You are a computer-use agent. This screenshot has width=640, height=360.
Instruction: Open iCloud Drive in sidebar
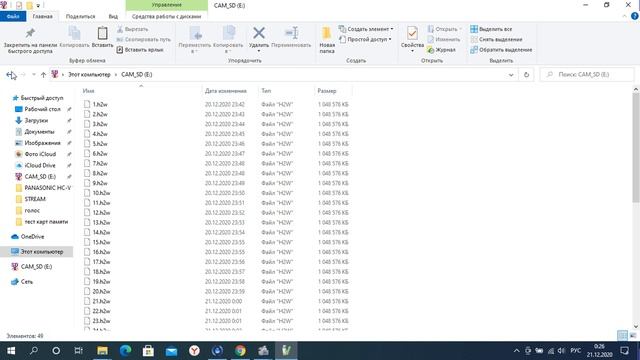[x=35, y=165]
